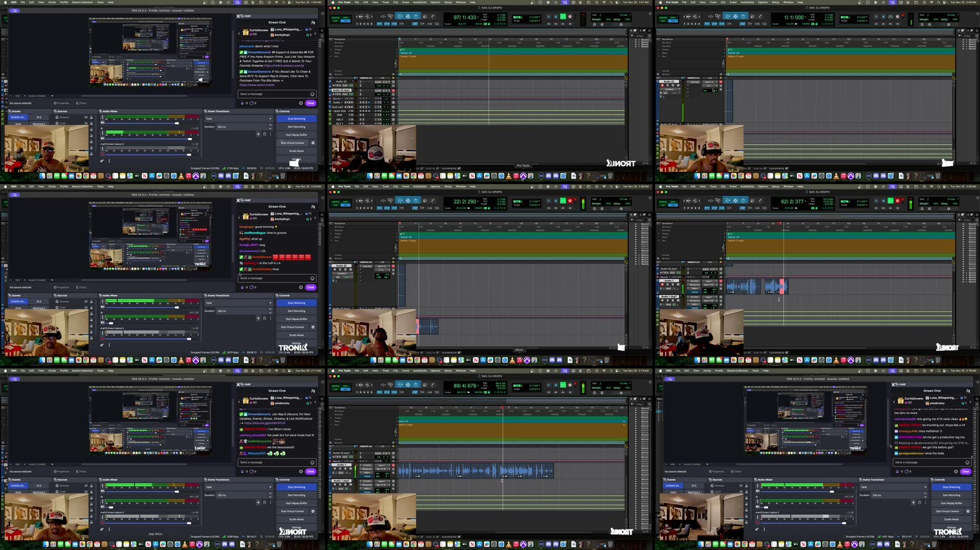
Task: Click the remove transition trash icon in the 1:55 AM frame
Action: tap(265, 134)
